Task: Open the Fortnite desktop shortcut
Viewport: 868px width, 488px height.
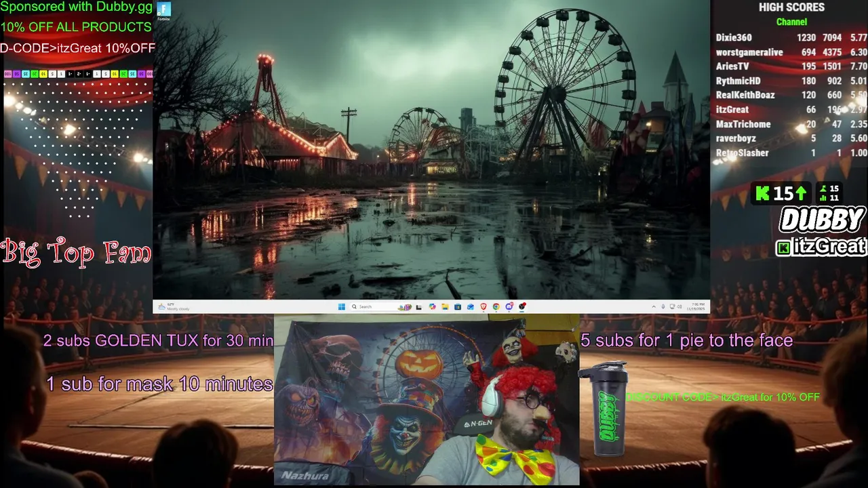Action: pos(164,11)
